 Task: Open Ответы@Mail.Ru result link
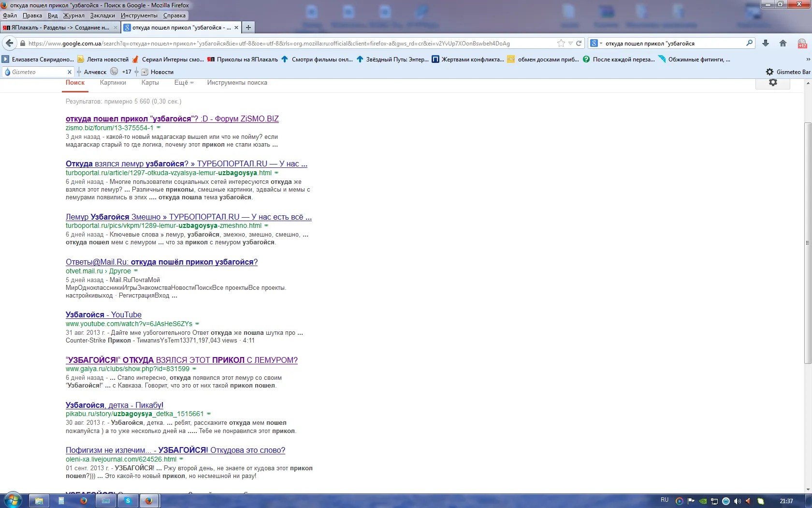click(161, 262)
